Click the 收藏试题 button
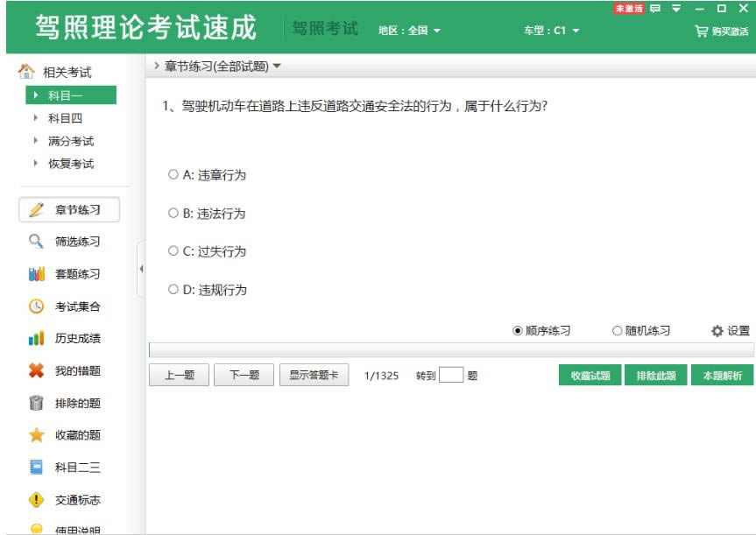This screenshot has height=535, width=756. [x=590, y=375]
